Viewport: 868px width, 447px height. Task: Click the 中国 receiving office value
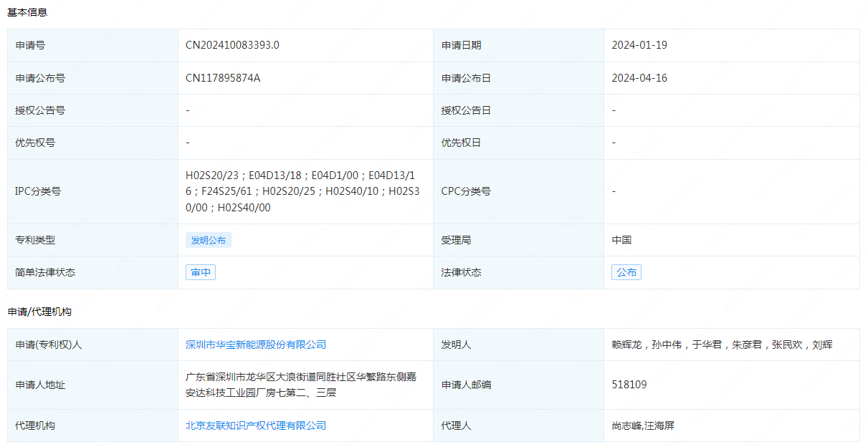pos(621,240)
